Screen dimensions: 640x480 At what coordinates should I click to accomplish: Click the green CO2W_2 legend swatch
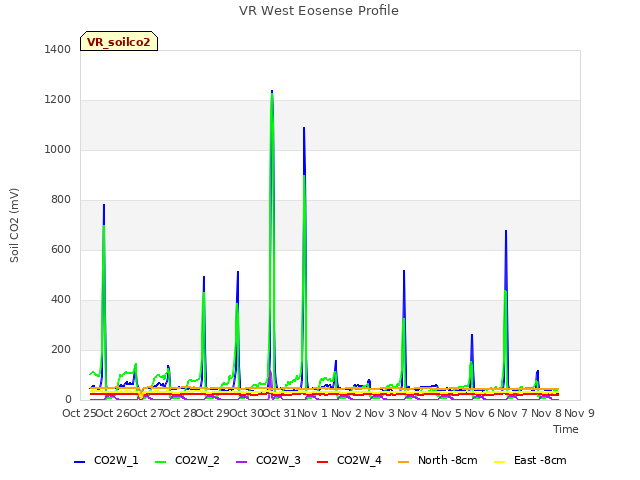(x=161, y=462)
